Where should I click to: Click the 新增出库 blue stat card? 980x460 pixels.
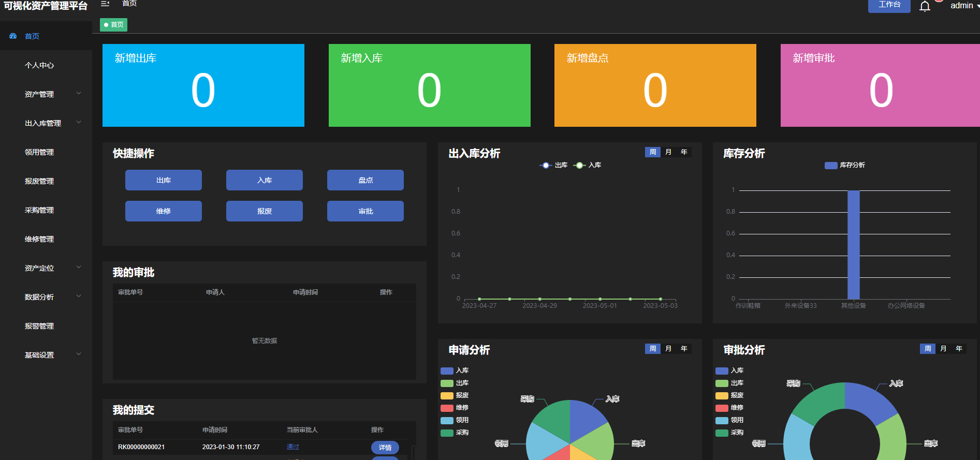click(x=203, y=85)
